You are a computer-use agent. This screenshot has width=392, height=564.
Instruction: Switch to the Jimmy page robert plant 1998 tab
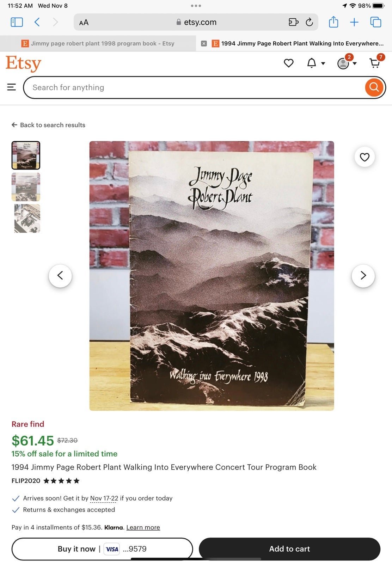click(98, 43)
